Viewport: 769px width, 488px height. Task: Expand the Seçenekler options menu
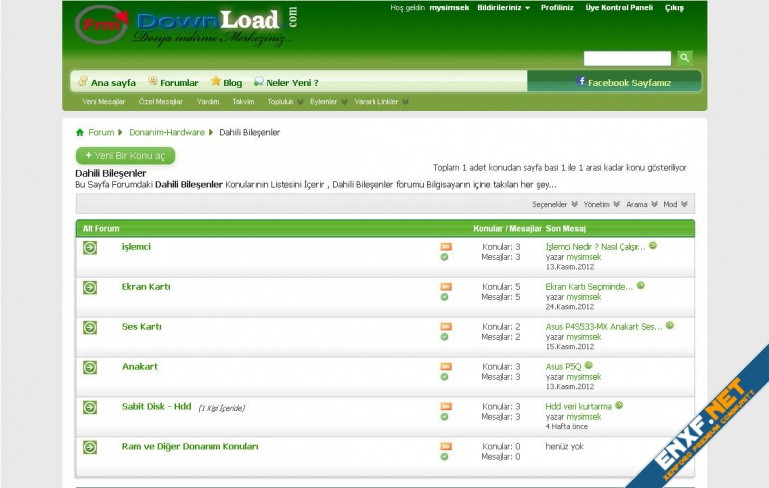(554, 204)
